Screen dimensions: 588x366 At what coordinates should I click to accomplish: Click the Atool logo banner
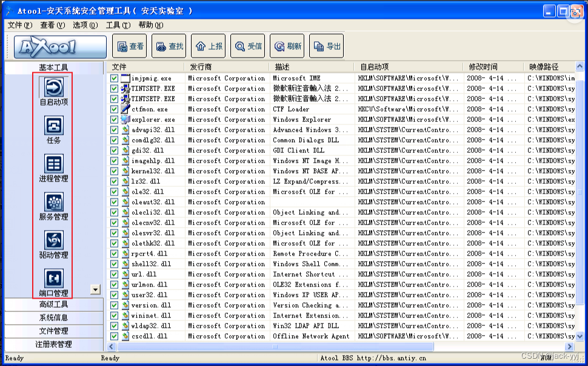coord(60,47)
